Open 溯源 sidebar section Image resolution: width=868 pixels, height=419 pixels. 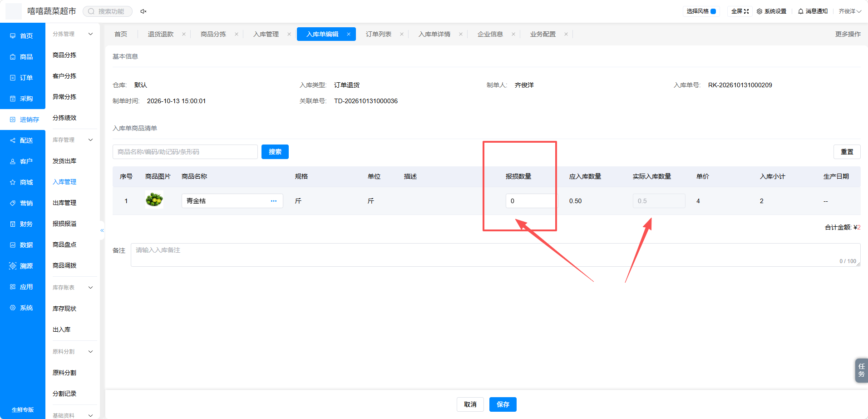23,266
